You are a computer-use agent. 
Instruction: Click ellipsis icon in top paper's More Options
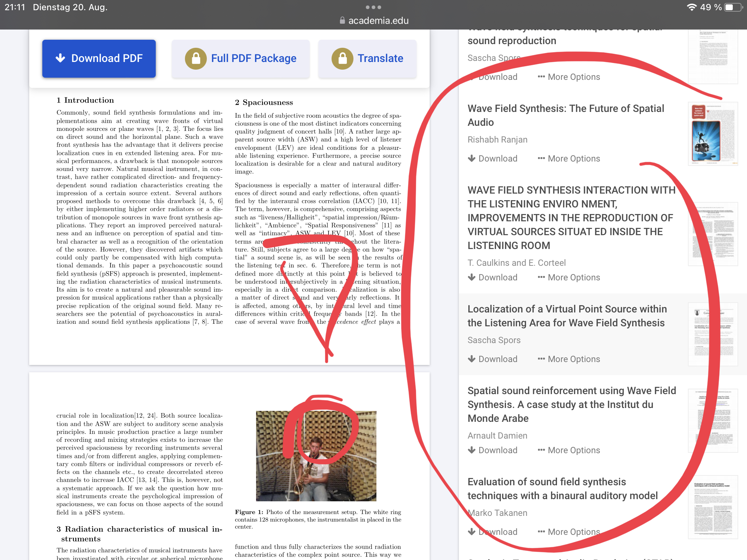(x=541, y=77)
